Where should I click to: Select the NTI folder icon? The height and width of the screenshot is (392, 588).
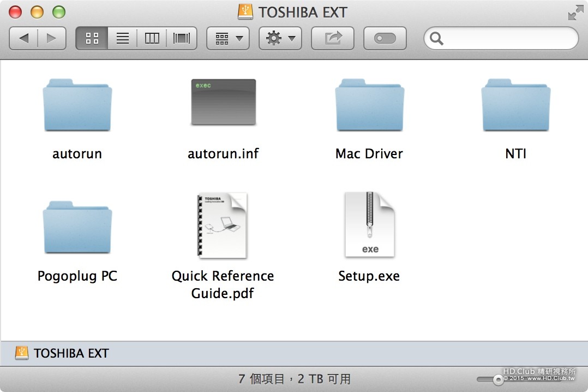click(516, 105)
